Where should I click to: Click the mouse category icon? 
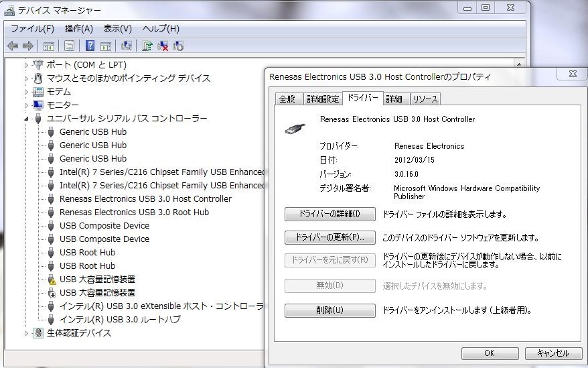(38, 78)
